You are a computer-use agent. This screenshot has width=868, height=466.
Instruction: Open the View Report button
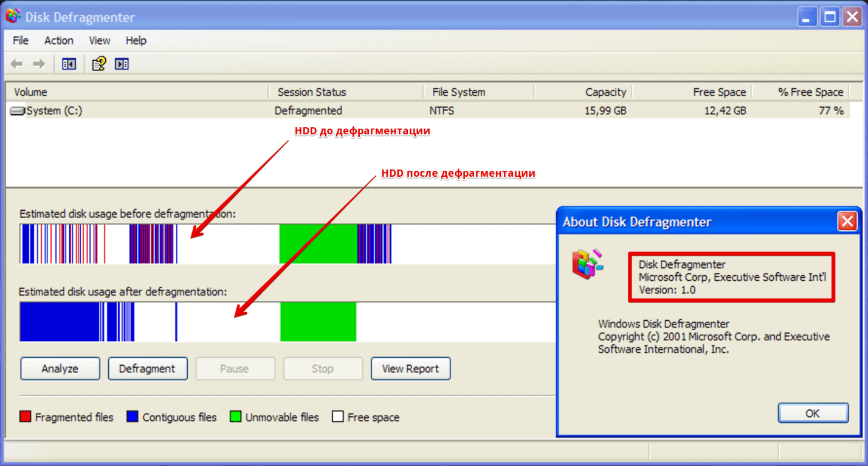[x=410, y=369]
